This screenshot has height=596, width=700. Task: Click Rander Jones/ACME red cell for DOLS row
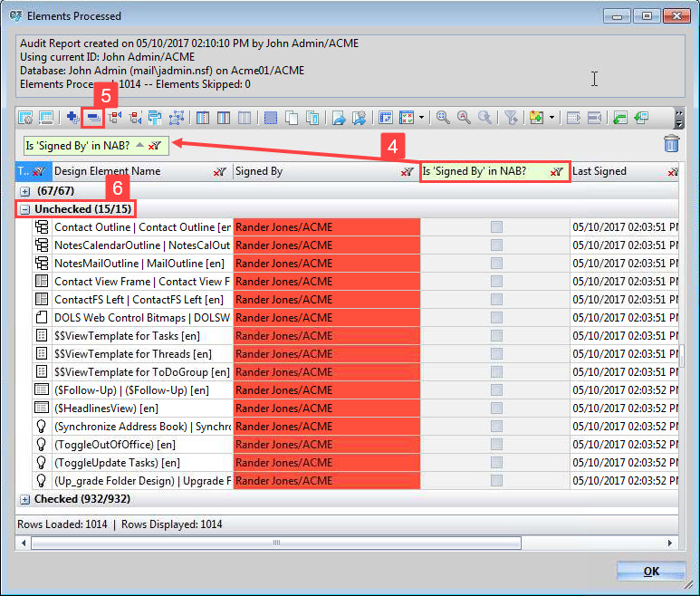click(326, 318)
